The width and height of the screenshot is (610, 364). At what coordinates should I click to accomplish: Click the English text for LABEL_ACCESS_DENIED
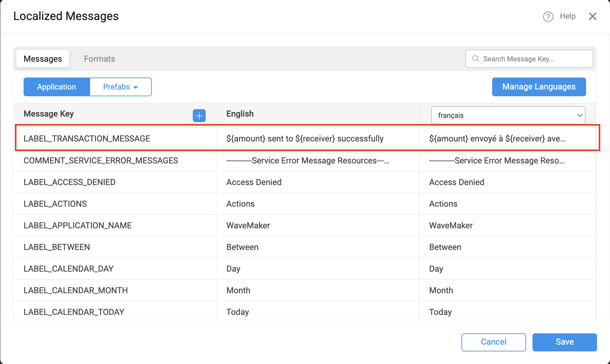pyautogui.click(x=254, y=182)
